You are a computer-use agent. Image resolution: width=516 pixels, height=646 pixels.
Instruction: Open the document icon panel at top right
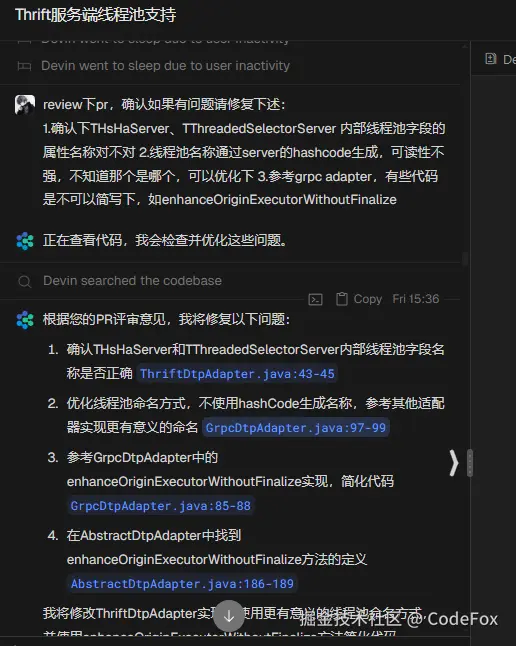tap(490, 59)
